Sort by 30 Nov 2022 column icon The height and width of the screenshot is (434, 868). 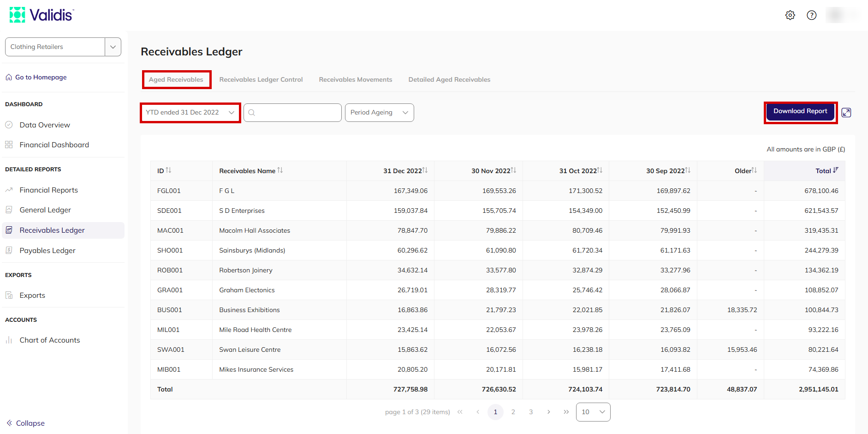(513, 170)
